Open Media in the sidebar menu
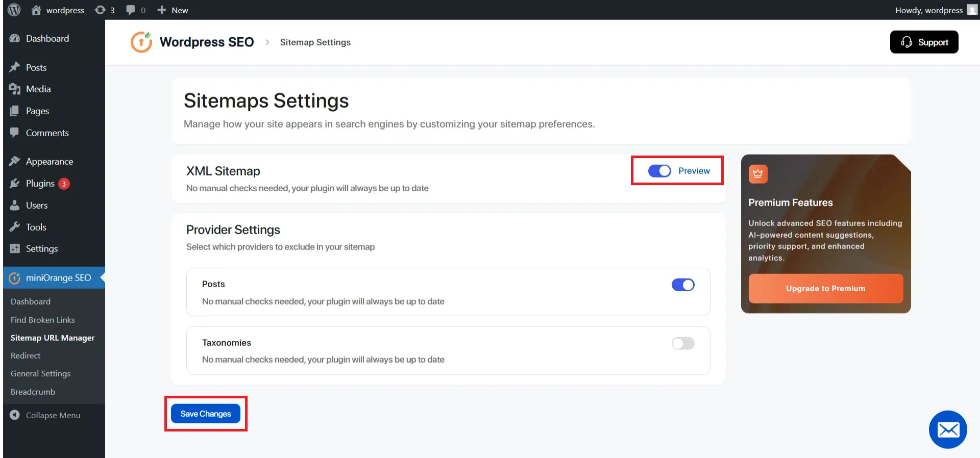Image resolution: width=980 pixels, height=458 pixels. (x=38, y=89)
